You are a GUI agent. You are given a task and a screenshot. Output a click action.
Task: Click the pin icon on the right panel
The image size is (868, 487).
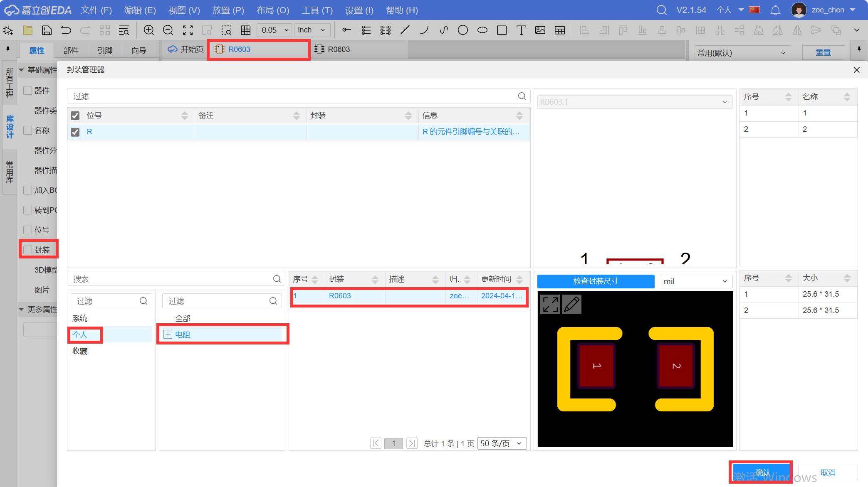[859, 49]
